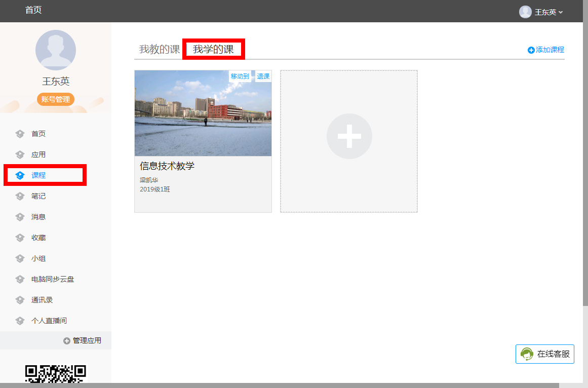588x388 pixels.
Task: Click the blue 课程 sidebar icon
Action: (20, 175)
